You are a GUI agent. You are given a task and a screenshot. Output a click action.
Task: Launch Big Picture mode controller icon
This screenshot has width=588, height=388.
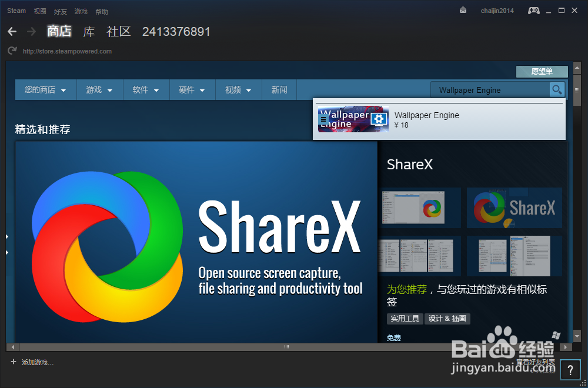point(534,11)
